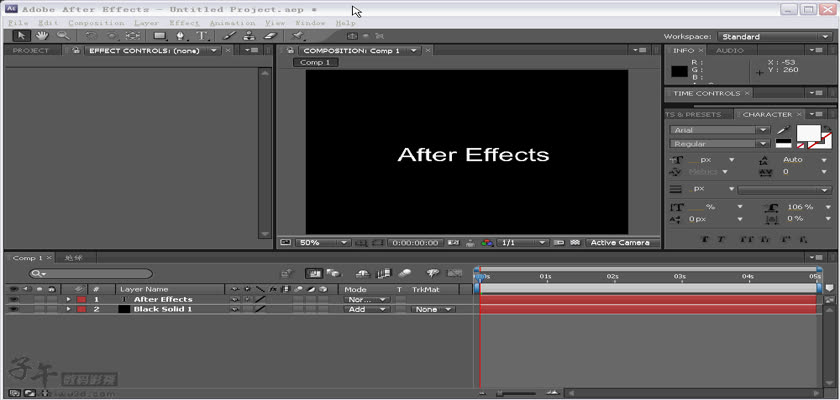Click the Show Channel RGB icon
Image resolution: width=840 pixels, height=400 pixels.
486,243
